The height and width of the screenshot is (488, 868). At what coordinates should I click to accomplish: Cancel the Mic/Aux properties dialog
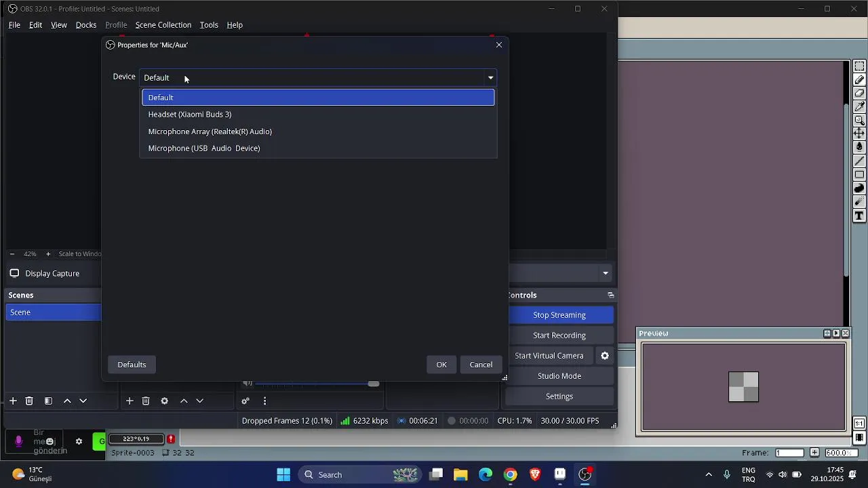pos(481,365)
